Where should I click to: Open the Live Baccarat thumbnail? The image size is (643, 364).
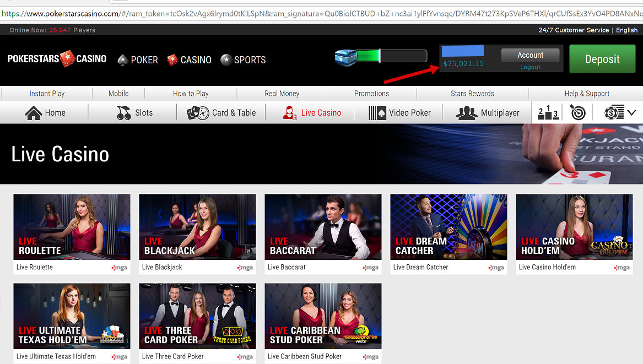(x=323, y=227)
